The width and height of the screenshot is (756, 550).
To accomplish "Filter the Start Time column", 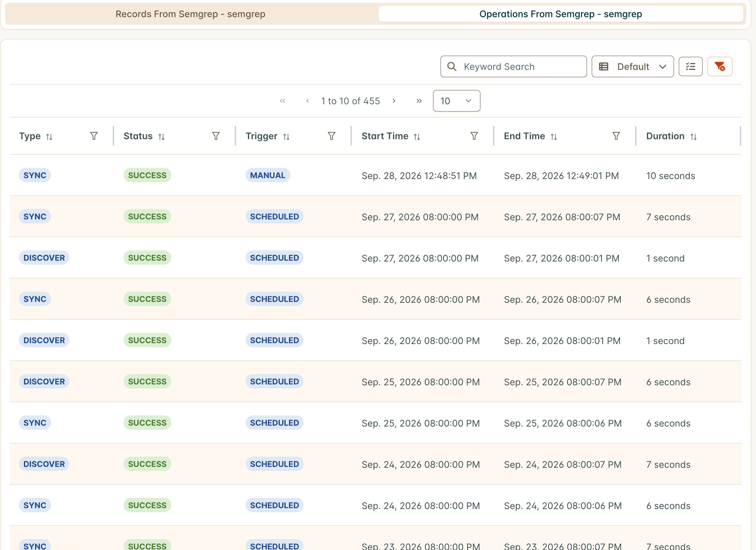I will 474,136.
